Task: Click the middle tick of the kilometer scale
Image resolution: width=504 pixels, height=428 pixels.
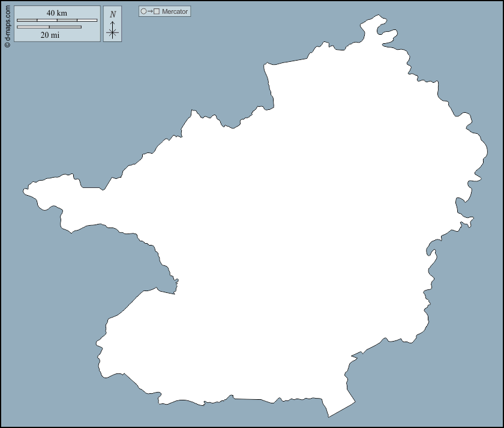Action: click(x=58, y=20)
